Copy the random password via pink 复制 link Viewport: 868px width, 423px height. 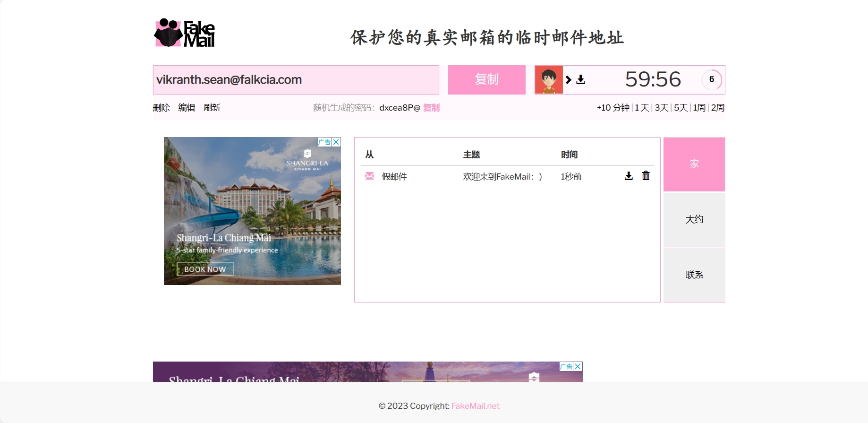click(431, 108)
